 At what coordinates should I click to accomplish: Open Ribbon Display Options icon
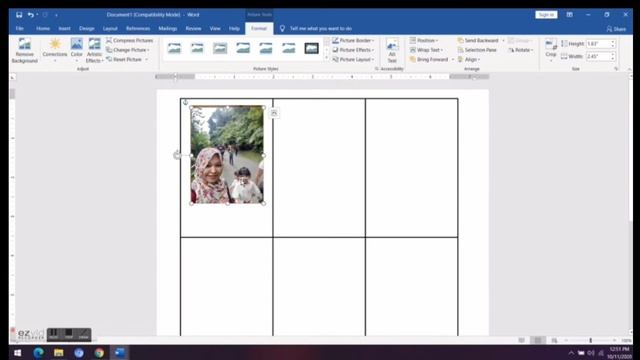(x=569, y=15)
